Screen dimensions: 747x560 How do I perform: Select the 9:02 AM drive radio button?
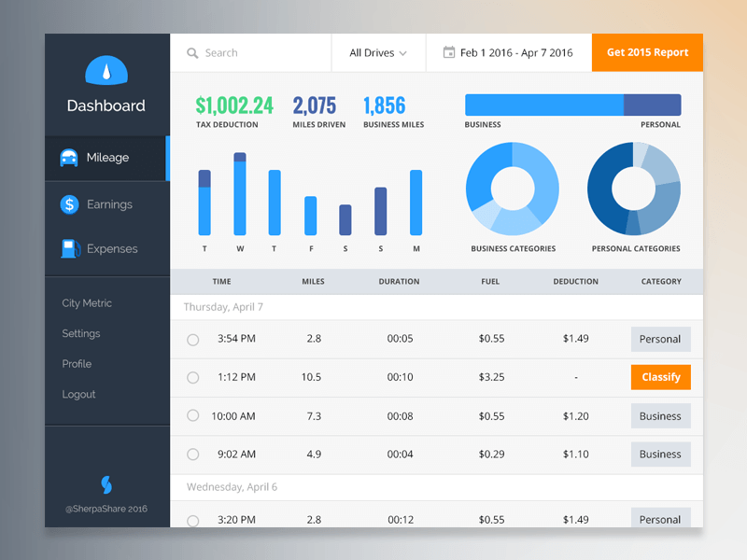[193, 455]
